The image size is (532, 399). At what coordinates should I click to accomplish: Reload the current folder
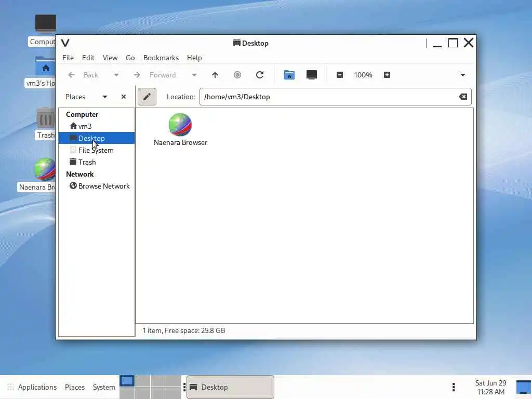click(x=260, y=75)
